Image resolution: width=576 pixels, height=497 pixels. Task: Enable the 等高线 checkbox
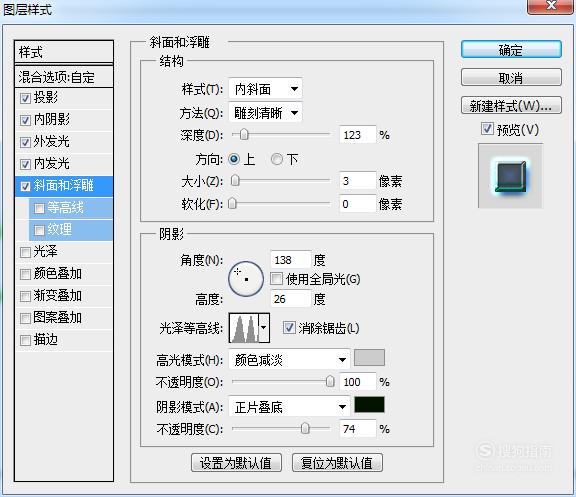(x=39, y=209)
